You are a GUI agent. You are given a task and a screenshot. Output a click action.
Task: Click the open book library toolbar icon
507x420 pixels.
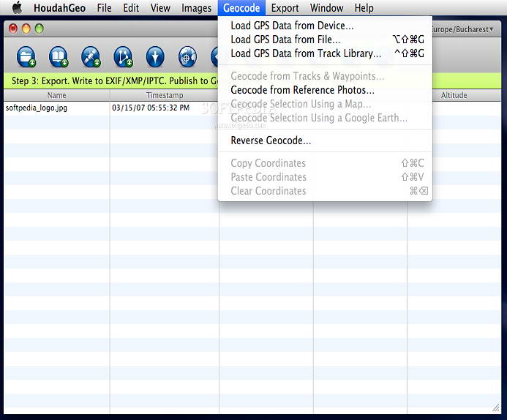click(59, 57)
